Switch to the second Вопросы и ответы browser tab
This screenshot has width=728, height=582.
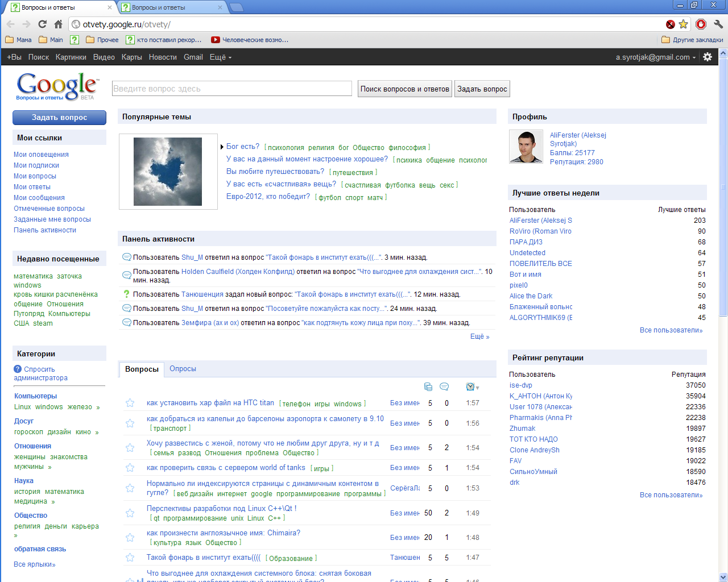pos(171,7)
